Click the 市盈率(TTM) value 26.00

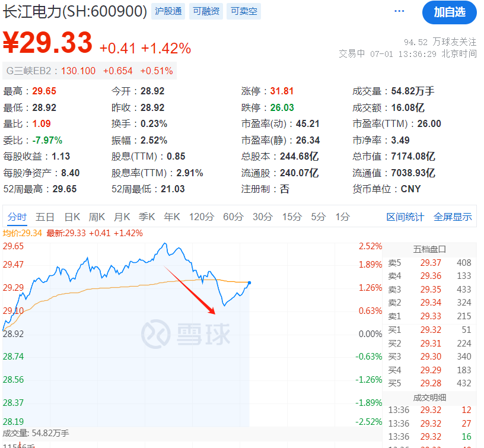429,123
